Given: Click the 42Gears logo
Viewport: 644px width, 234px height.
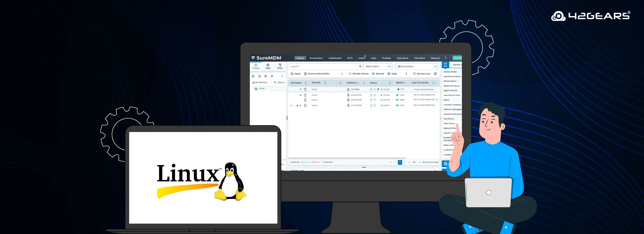Looking at the screenshot, I should (591, 16).
